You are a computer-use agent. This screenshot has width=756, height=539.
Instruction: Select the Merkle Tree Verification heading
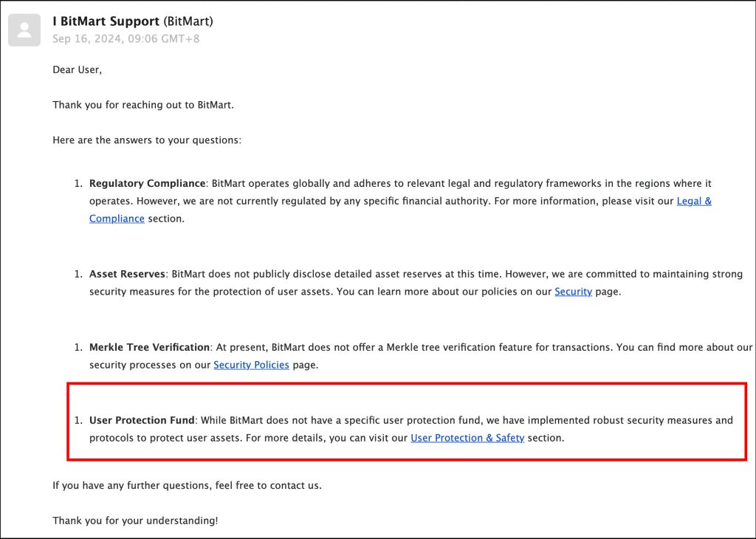pos(149,347)
